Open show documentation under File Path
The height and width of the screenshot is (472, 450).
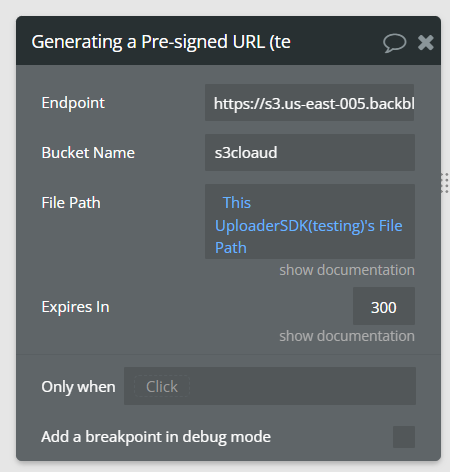tap(347, 270)
